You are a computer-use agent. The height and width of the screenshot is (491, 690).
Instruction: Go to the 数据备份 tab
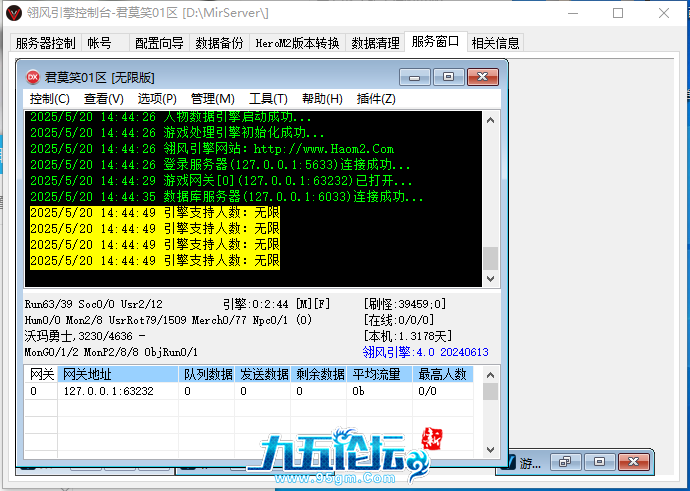[219, 43]
